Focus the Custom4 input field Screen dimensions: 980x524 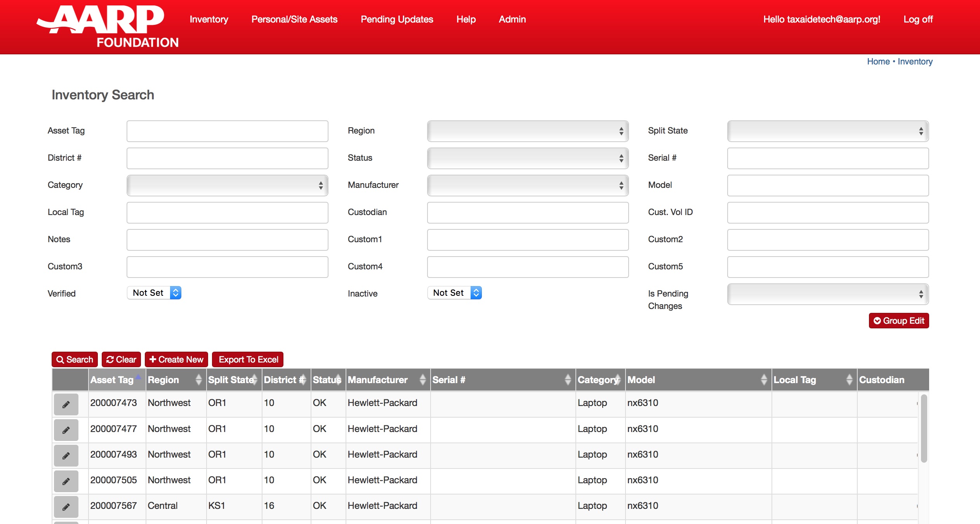coord(528,267)
